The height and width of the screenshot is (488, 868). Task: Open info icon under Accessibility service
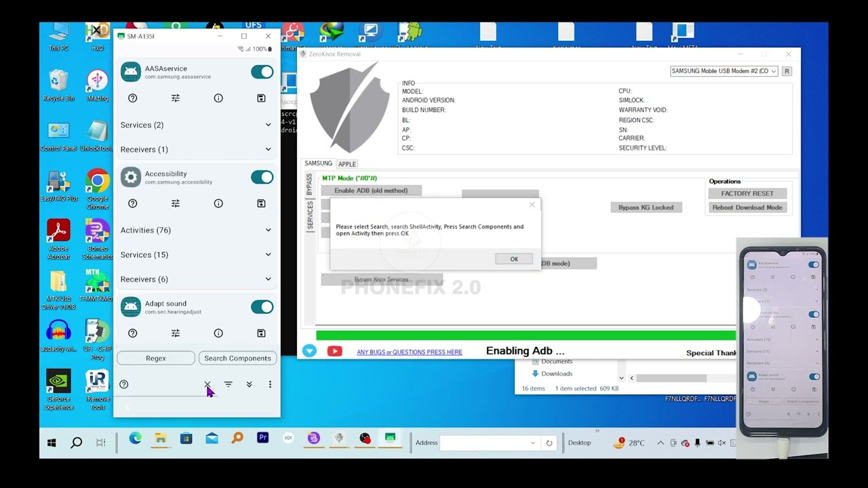[x=218, y=203]
